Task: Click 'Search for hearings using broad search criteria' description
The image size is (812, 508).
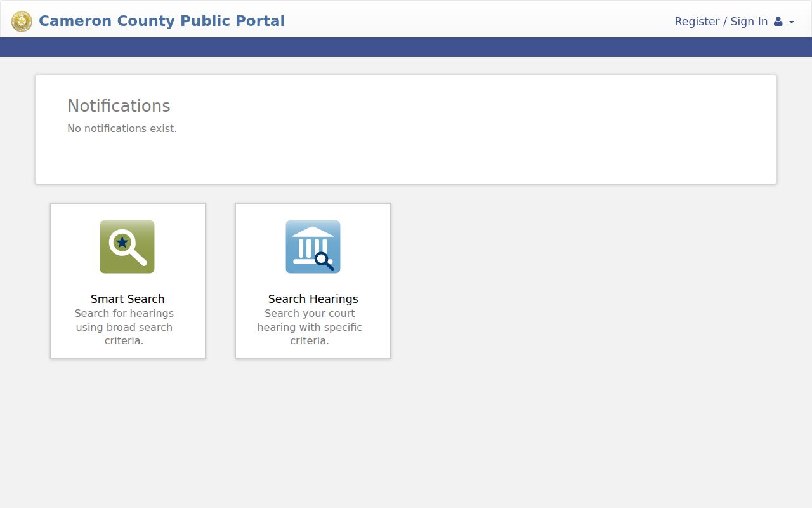Action: click(x=124, y=327)
